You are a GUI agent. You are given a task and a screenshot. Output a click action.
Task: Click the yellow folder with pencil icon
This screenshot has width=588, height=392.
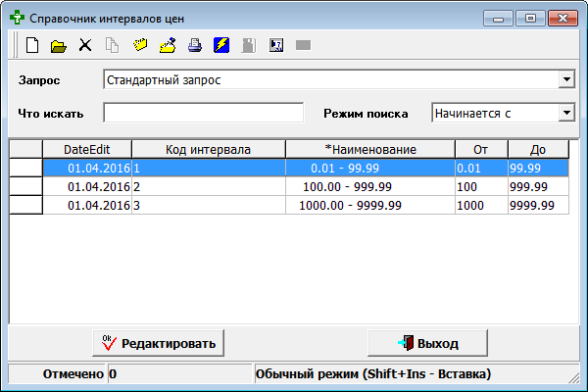pos(167,45)
